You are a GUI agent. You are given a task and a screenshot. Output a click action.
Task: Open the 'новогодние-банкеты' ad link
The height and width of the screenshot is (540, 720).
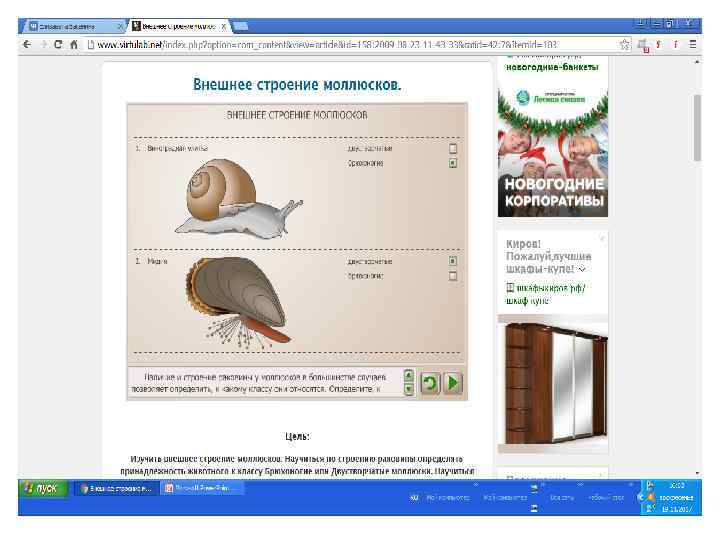click(552, 67)
